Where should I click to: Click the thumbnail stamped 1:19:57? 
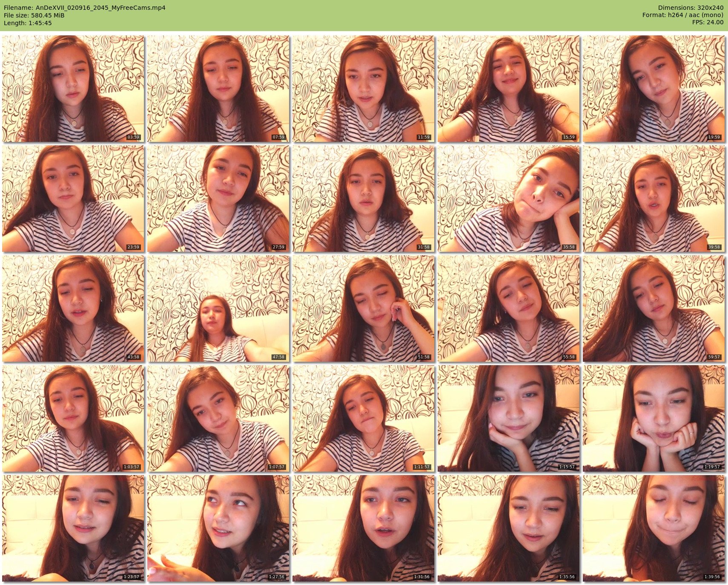tap(653, 418)
